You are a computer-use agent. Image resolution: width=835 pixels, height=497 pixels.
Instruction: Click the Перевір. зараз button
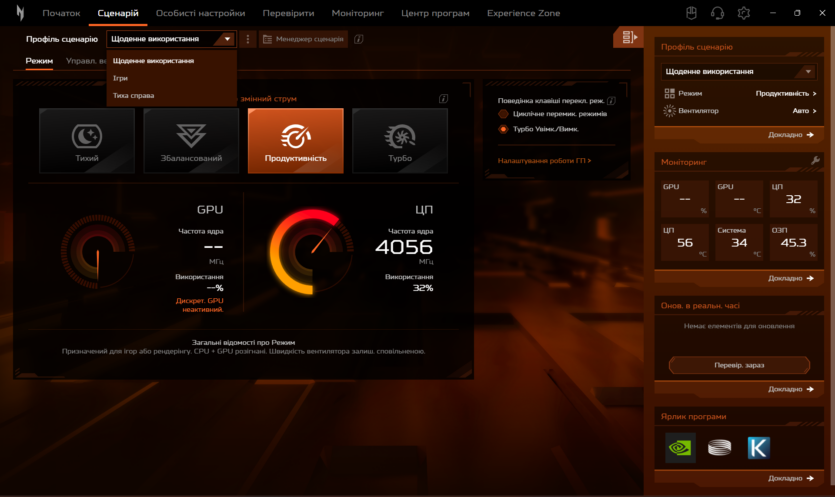738,365
